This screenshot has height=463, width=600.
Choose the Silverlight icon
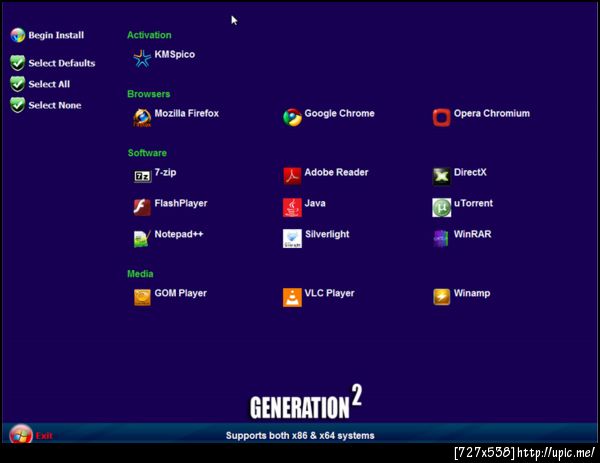coord(292,239)
